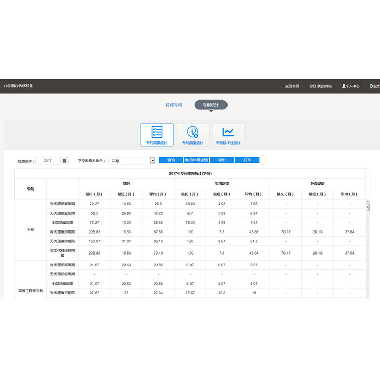
Task: Open the first header navigation link
Action: 292,86
